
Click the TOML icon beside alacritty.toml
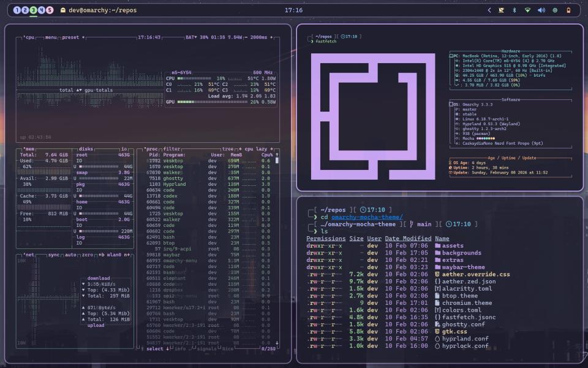(437, 288)
